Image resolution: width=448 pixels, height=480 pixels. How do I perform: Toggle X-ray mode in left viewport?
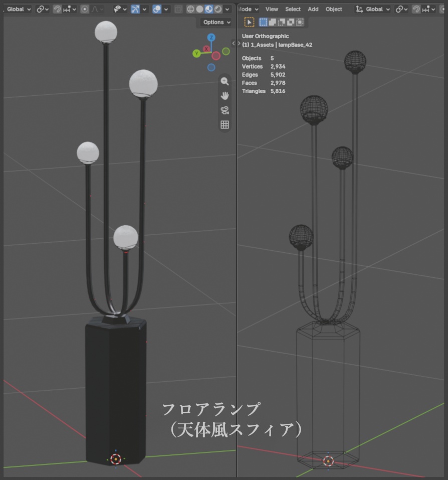(178, 9)
